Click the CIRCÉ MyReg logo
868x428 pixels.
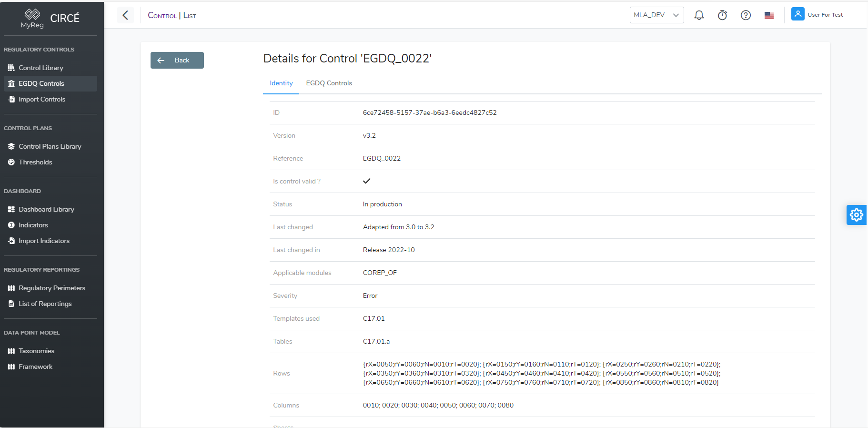50,19
